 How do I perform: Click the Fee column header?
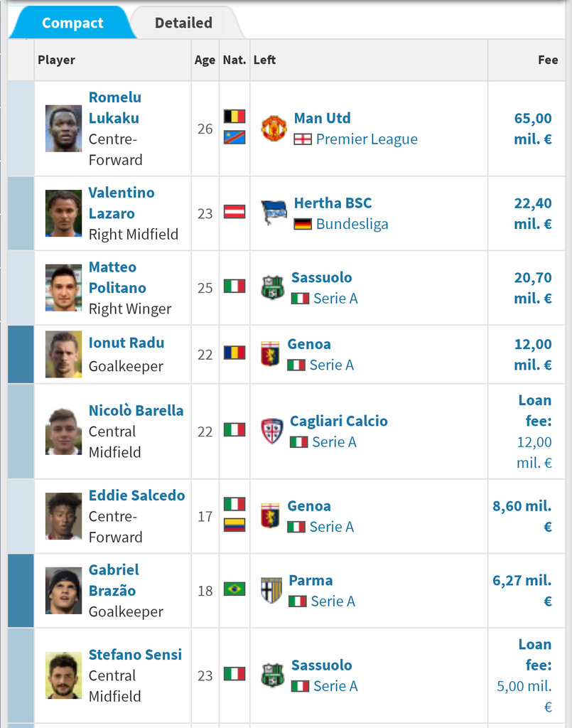click(548, 60)
